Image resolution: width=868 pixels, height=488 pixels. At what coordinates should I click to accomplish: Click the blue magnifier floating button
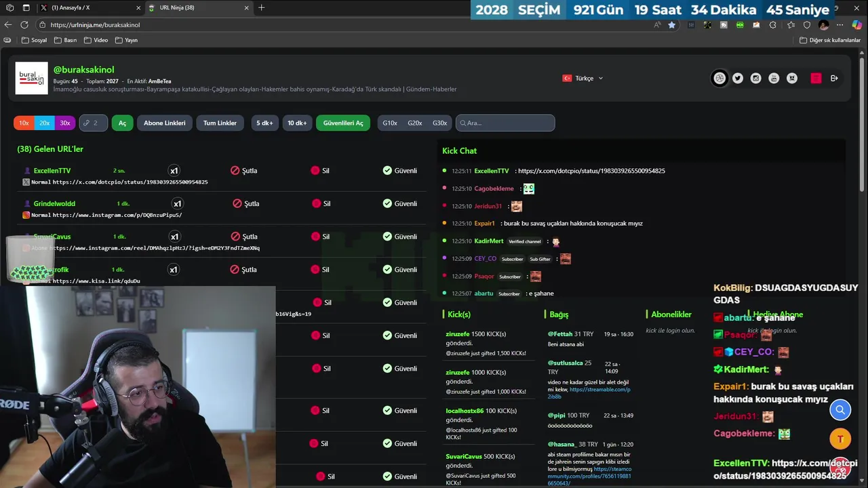pos(840,409)
